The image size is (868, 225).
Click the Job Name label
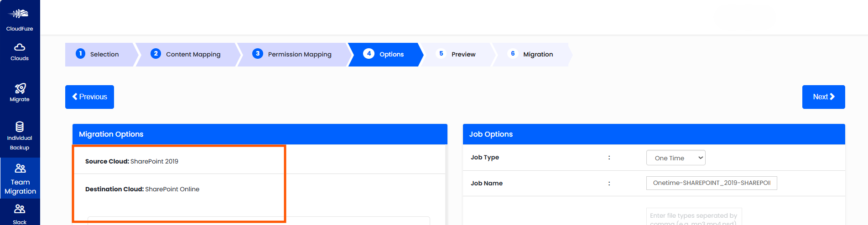click(x=487, y=183)
